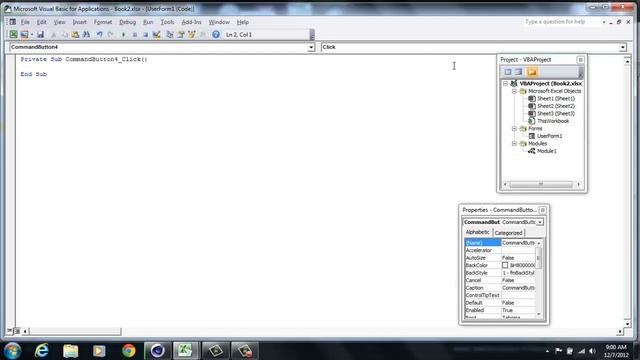Open the Format menu

(103, 22)
